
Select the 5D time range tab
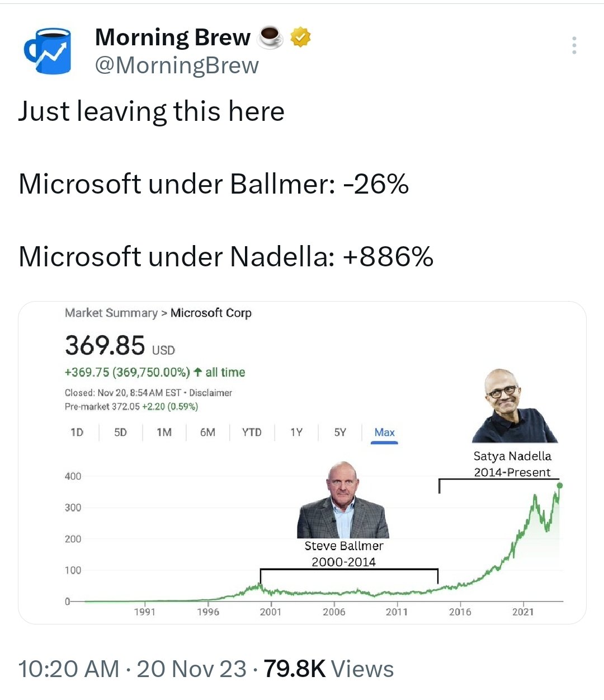point(120,433)
